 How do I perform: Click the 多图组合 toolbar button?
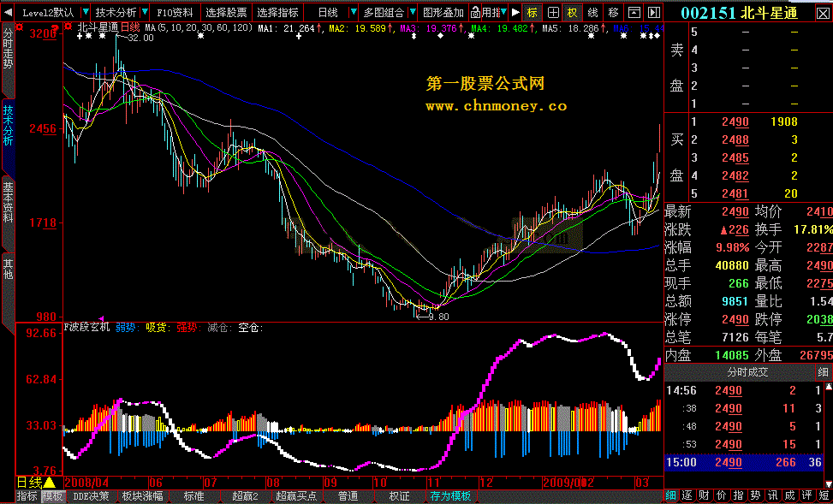(384, 12)
